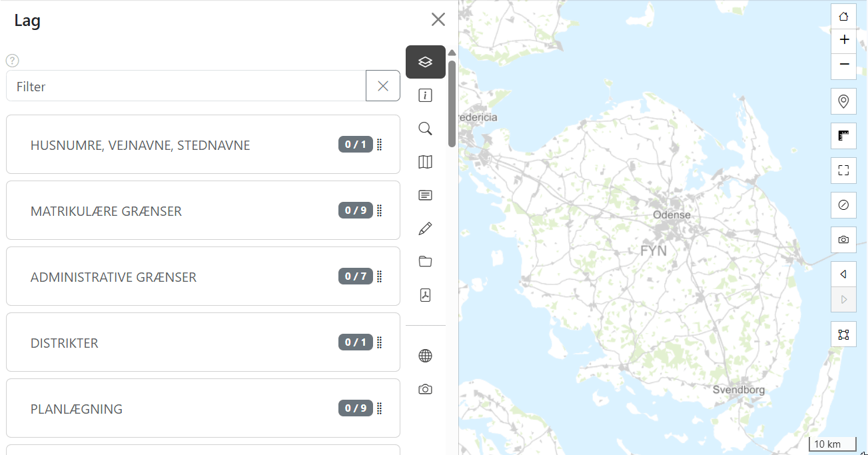This screenshot has width=868, height=455.
Task: Open the ruler measurement tool
Action: pos(843,136)
